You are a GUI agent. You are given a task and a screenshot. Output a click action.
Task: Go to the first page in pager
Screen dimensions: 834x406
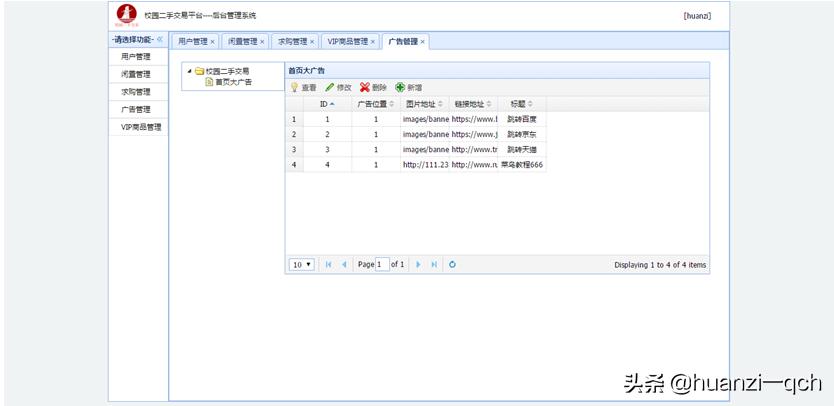pyautogui.click(x=328, y=264)
